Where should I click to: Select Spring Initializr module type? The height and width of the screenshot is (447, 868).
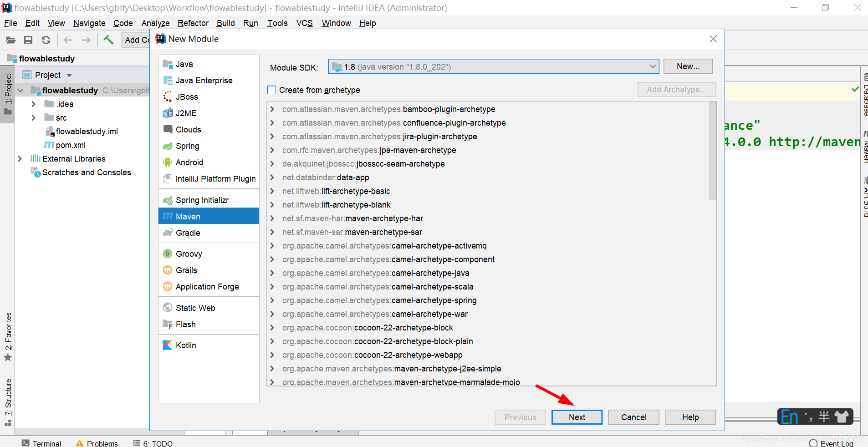tap(209, 200)
